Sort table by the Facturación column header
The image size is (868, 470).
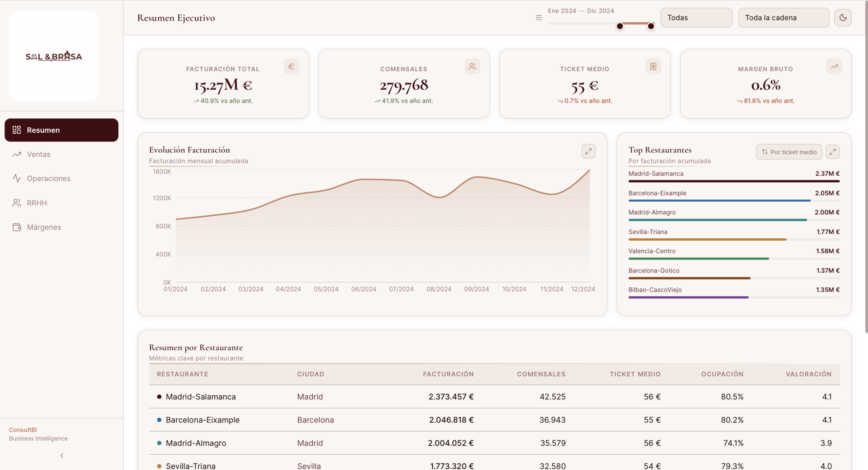coord(448,374)
